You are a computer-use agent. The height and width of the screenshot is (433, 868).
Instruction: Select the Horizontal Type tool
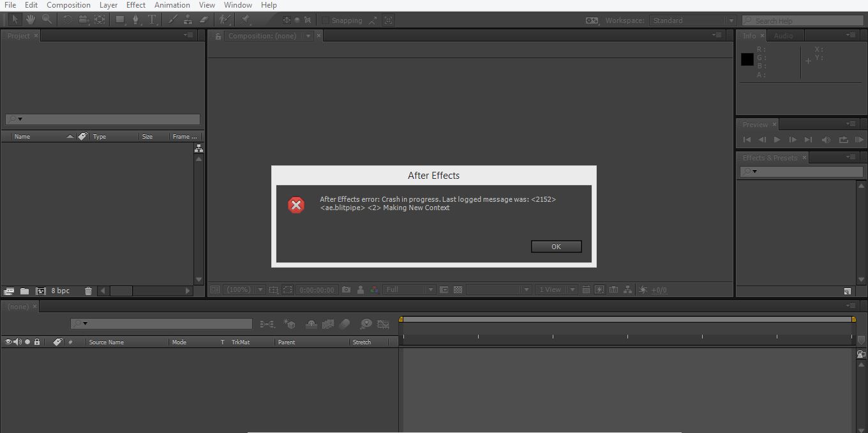152,20
